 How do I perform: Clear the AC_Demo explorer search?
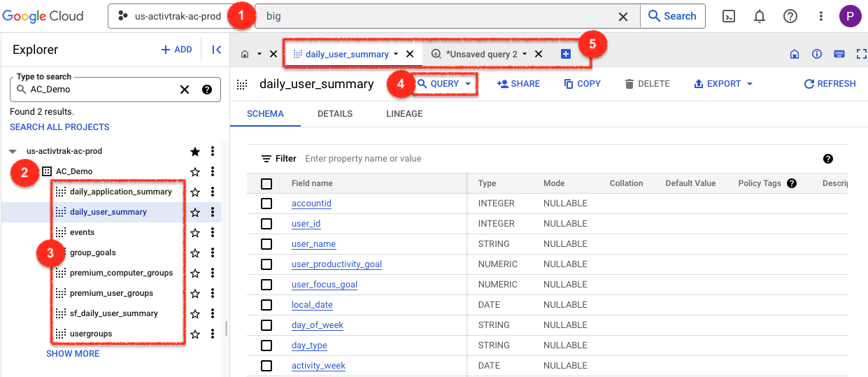(185, 89)
